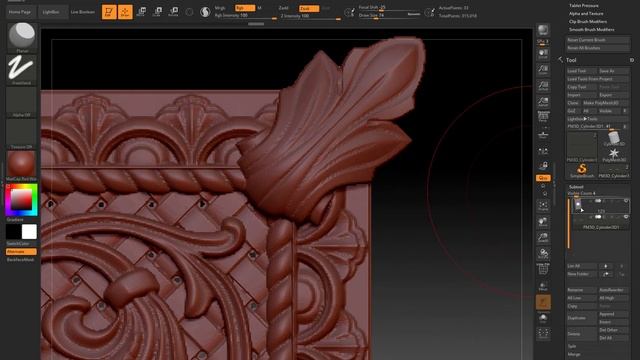Adjust the Rgb Intensity slider

click(x=245, y=16)
